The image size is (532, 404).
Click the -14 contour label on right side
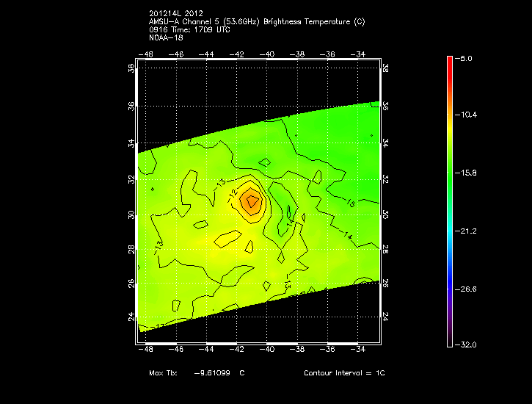(x=348, y=234)
